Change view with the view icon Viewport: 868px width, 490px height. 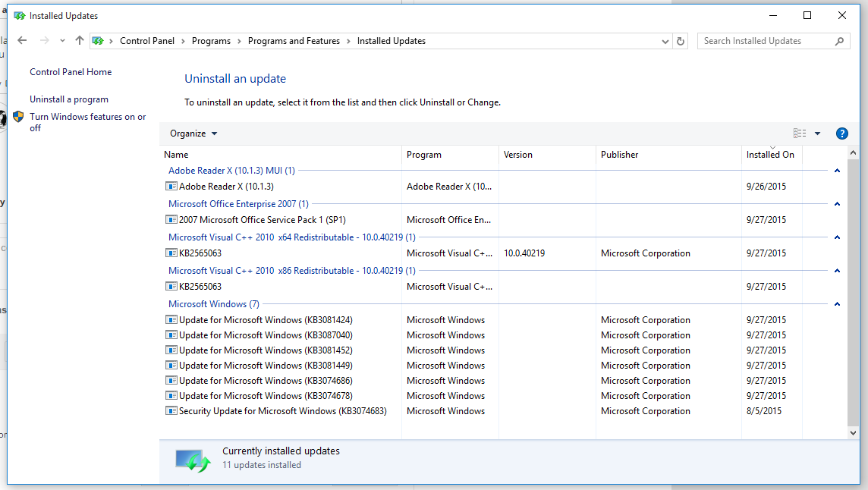click(x=800, y=133)
